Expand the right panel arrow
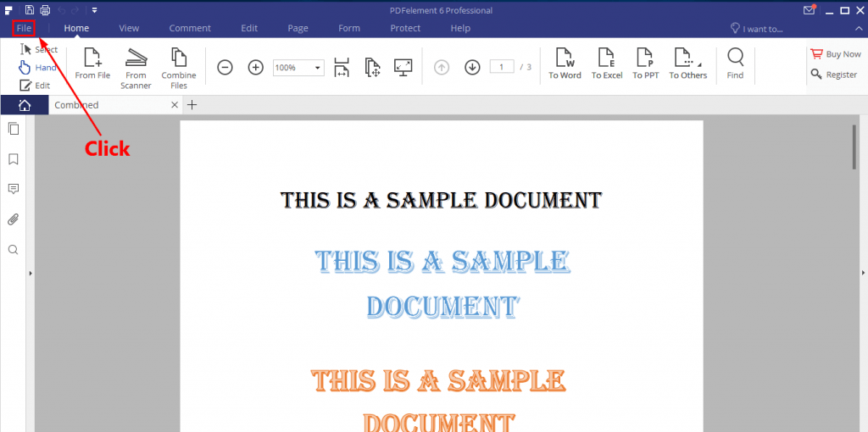Image resolution: width=868 pixels, height=432 pixels. (x=863, y=272)
